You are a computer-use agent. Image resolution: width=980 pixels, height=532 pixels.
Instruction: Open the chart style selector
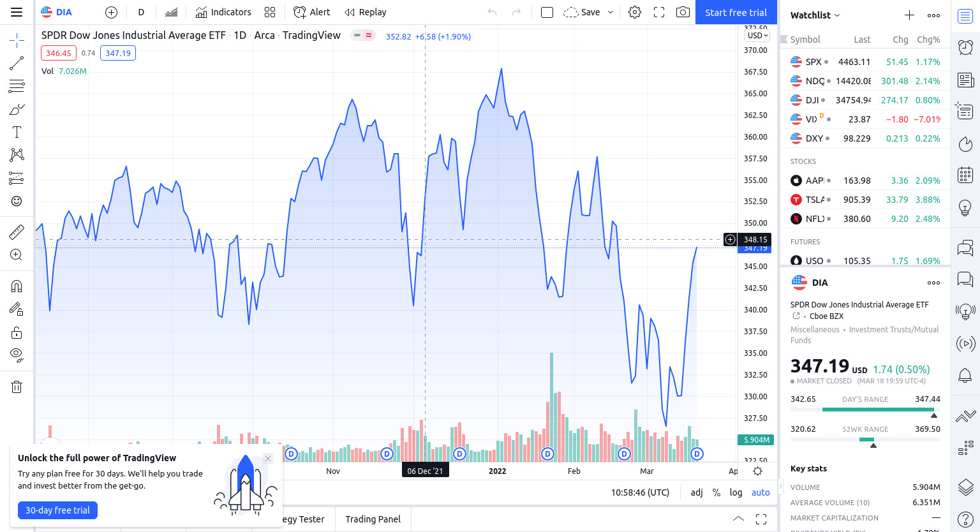click(x=171, y=12)
